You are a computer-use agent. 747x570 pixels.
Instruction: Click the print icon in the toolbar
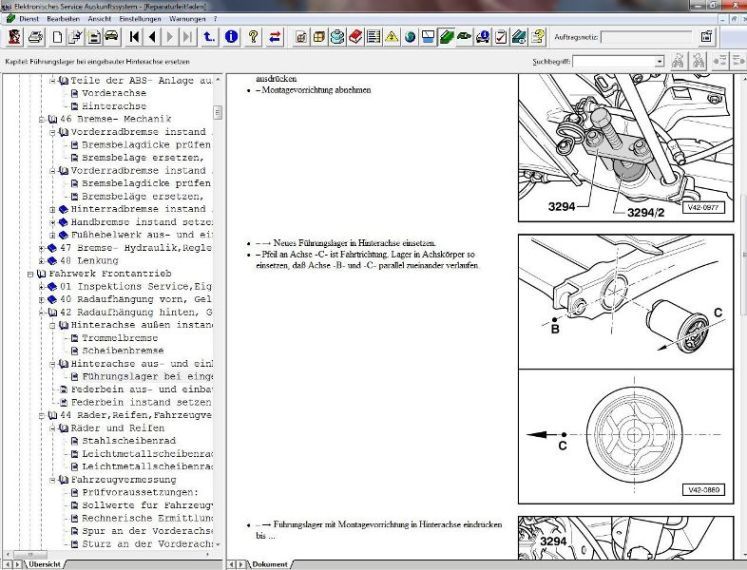tap(36, 37)
